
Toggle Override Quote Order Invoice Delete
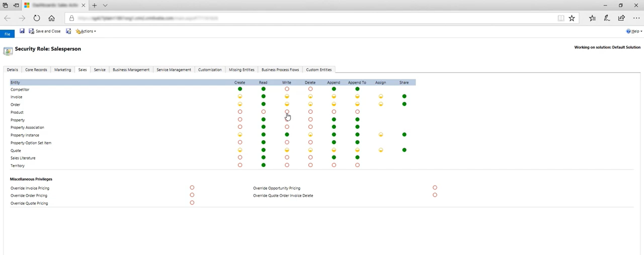click(435, 195)
